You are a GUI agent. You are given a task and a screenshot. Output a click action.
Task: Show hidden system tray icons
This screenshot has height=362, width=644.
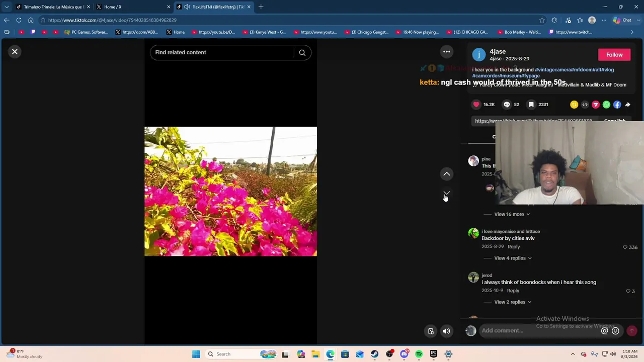(x=573, y=354)
